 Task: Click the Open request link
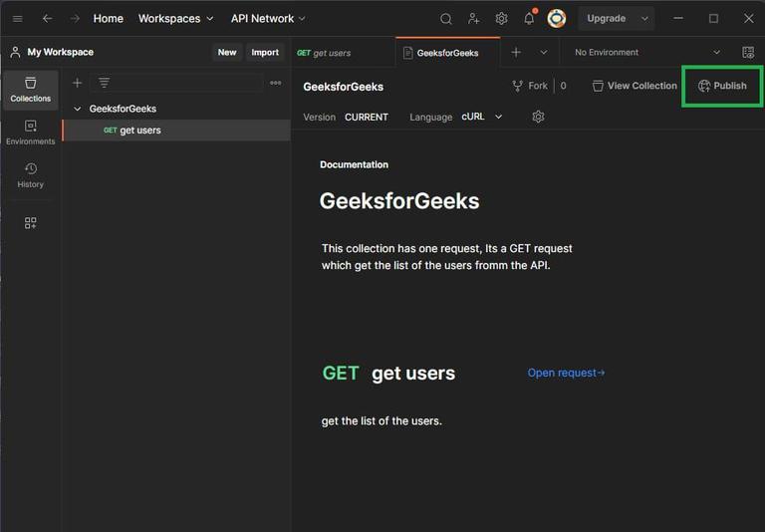point(566,373)
